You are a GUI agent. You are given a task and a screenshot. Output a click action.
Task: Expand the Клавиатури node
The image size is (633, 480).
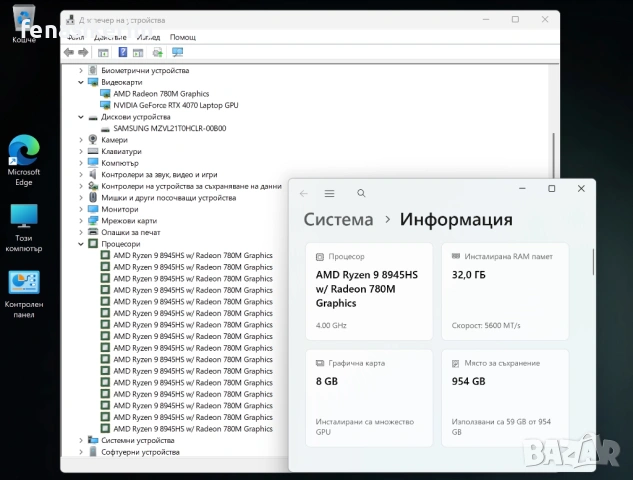click(x=81, y=151)
